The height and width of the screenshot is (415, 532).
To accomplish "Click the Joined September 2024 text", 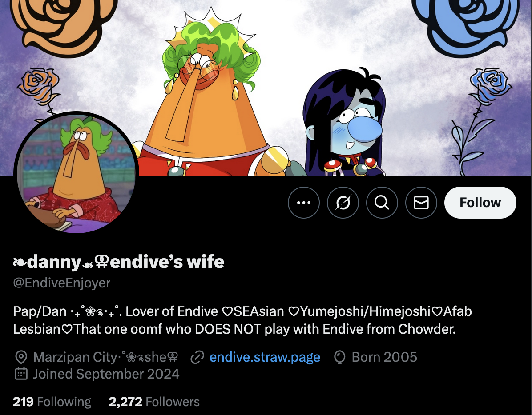I will pyautogui.click(x=106, y=374).
